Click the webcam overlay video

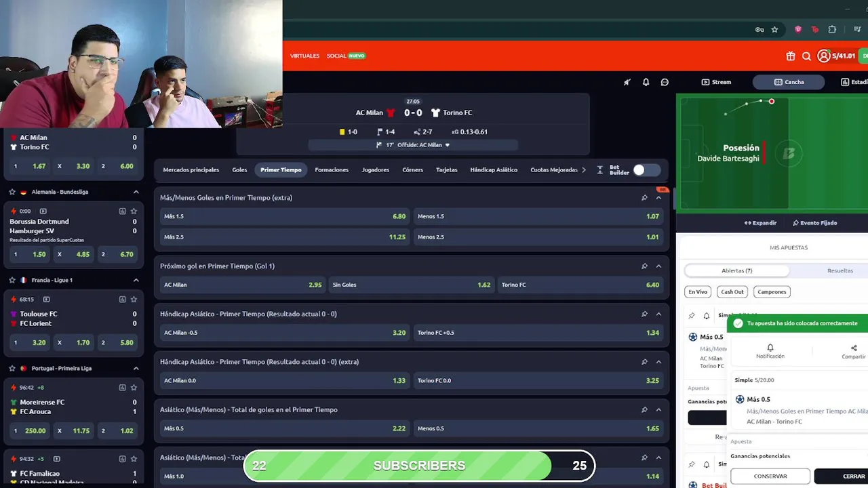(141, 64)
